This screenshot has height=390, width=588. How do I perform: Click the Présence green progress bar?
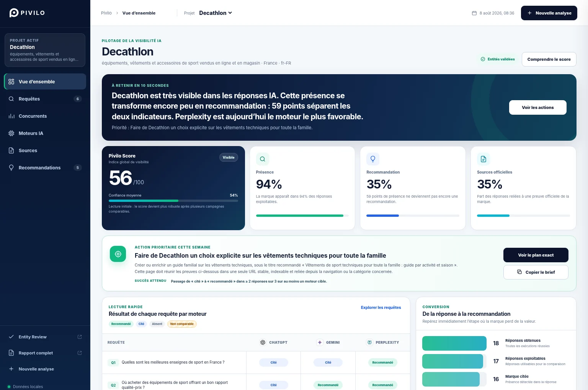(302, 216)
